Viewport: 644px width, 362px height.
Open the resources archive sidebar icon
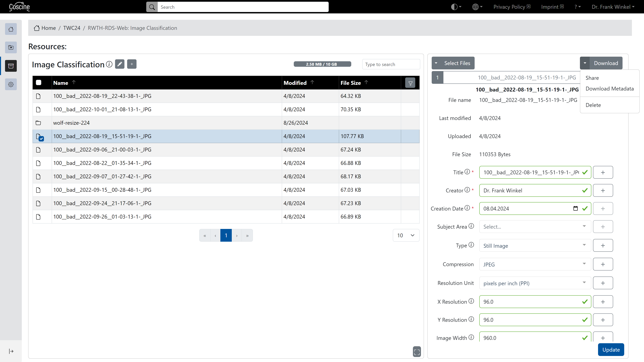(x=11, y=66)
